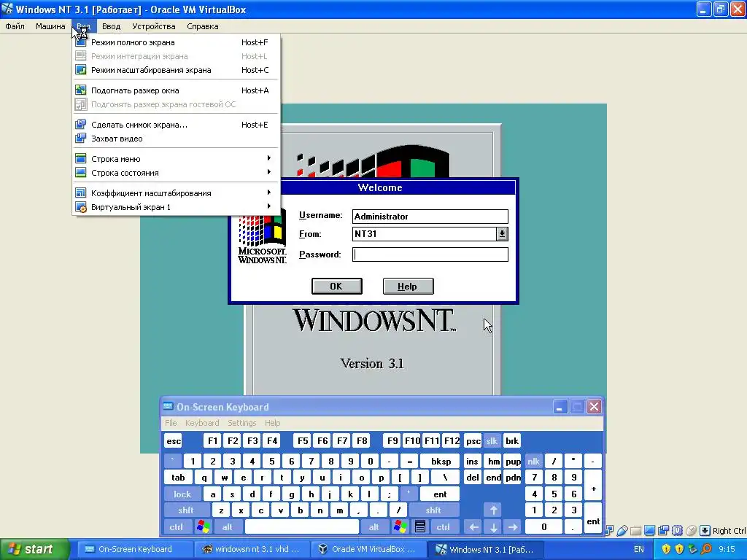747x560 pixels.
Task: Switch to windowsn nt 3.1 vhd taskbar item
Action: [x=252, y=549]
